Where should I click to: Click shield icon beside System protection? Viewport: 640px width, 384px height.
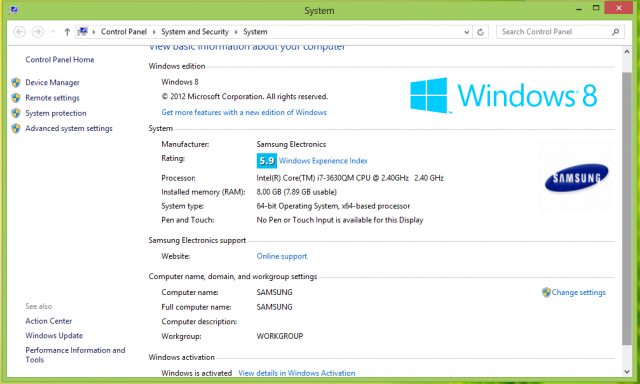[x=16, y=113]
